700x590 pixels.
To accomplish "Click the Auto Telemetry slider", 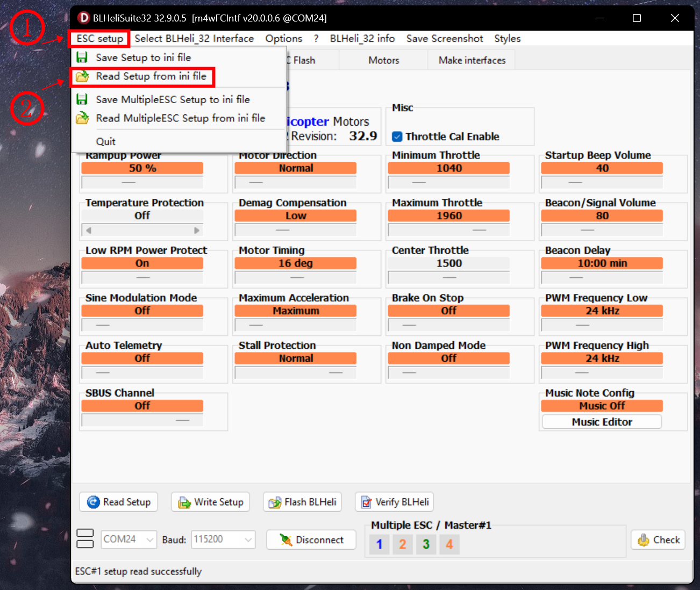I will point(142,372).
